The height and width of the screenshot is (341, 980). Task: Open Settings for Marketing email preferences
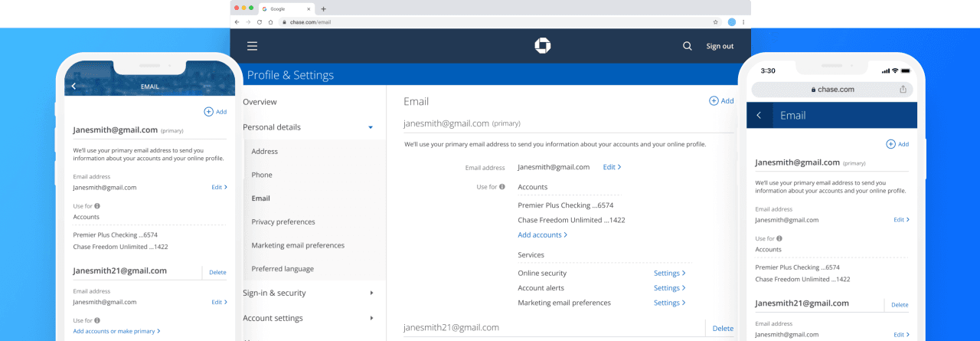tap(670, 303)
